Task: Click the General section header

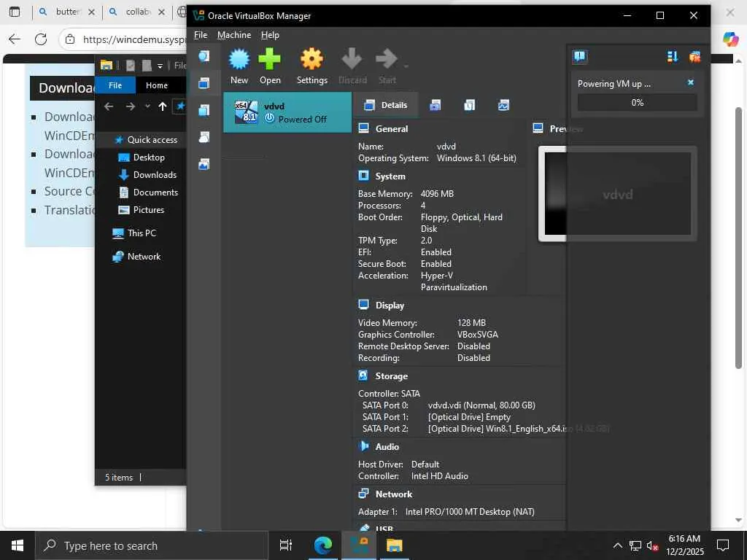Action: pos(391,128)
